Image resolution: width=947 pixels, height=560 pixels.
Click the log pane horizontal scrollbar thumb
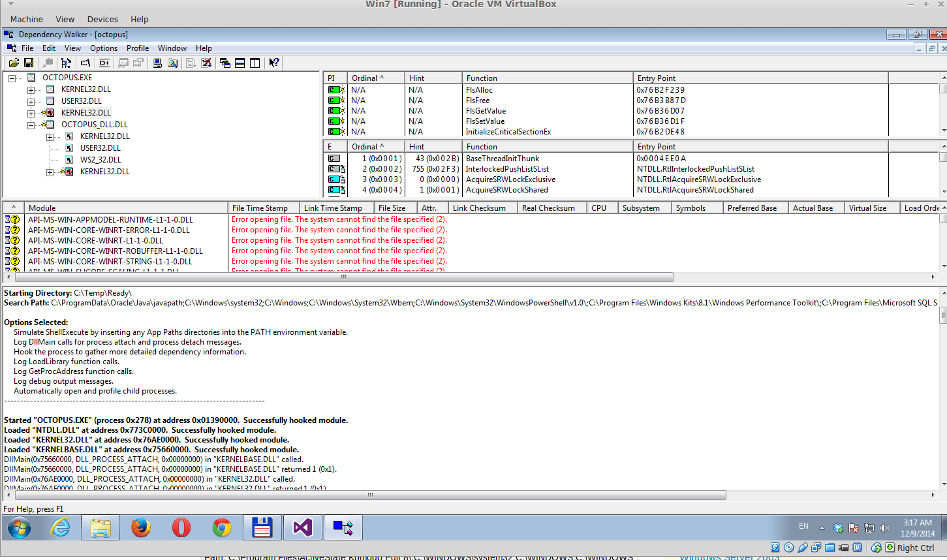[x=370, y=495]
